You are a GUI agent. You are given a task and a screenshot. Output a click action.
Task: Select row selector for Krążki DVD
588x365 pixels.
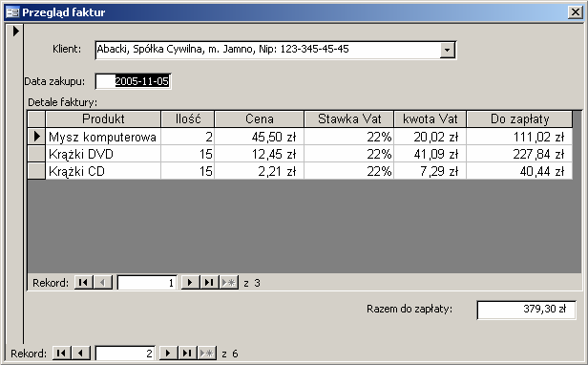tap(36, 154)
